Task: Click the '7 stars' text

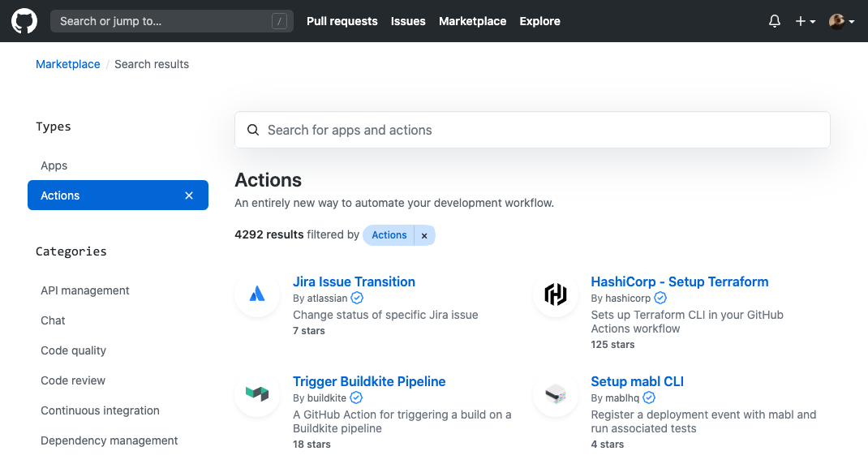Action: pos(309,330)
